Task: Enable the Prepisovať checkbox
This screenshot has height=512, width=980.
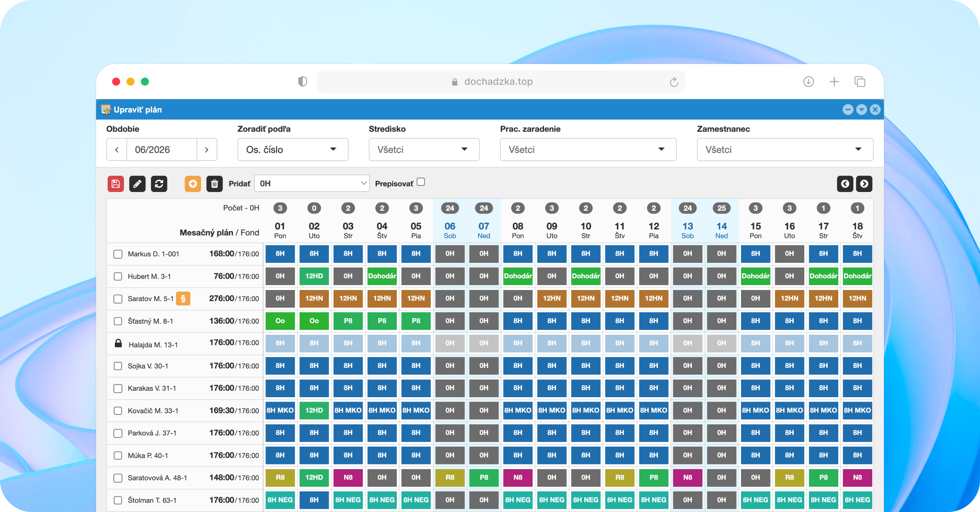Action: [421, 182]
